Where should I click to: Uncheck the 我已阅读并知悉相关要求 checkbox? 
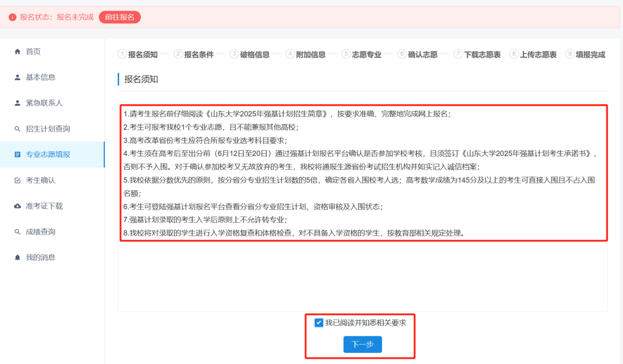pos(319,323)
